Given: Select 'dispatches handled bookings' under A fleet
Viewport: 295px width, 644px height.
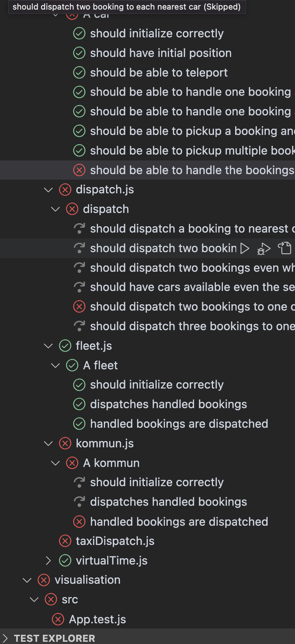Looking at the screenshot, I should pyautogui.click(x=169, y=404).
